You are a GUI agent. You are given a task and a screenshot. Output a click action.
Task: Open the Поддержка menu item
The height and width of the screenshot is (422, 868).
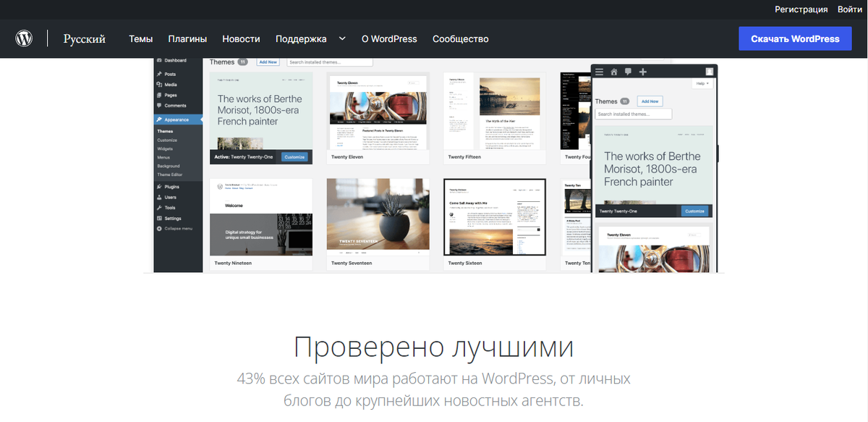point(301,38)
